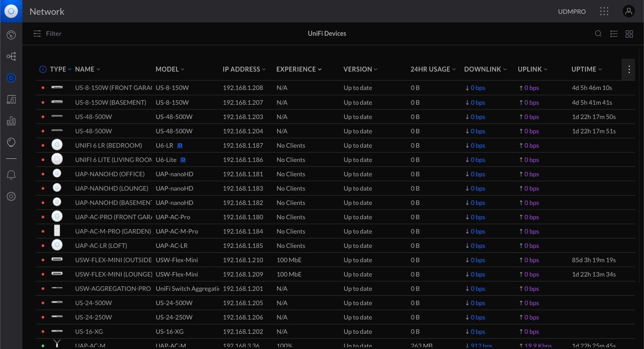Sort by MODEL column
This screenshot has height=349, width=644.
coord(170,69)
